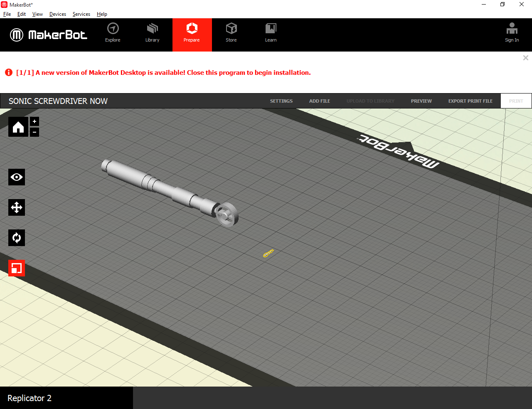Reset view with the Home button

[x=18, y=127]
